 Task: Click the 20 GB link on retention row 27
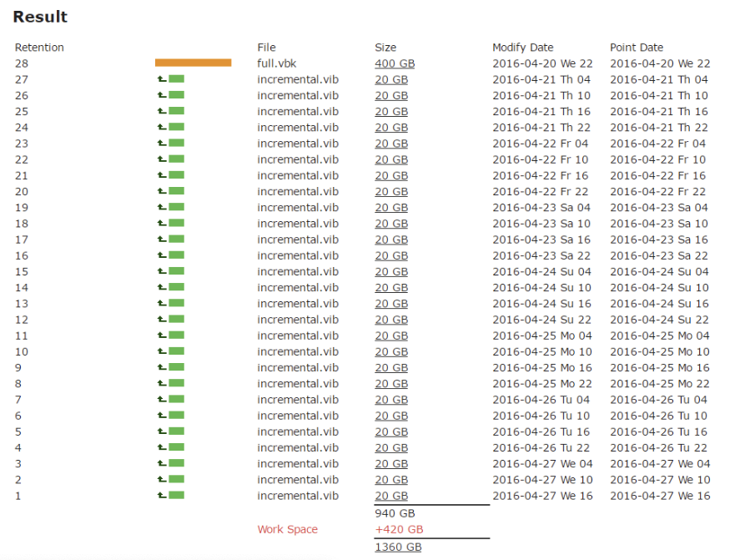pyautogui.click(x=390, y=79)
